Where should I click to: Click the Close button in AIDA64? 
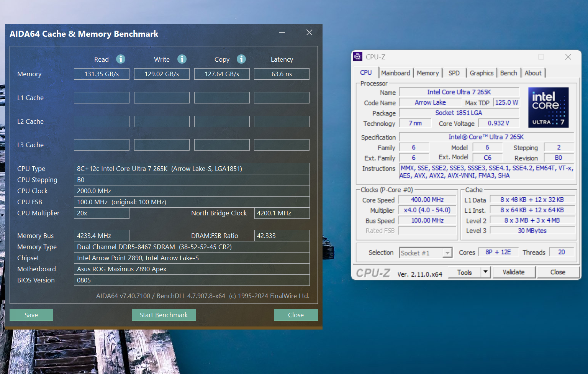point(296,315)
